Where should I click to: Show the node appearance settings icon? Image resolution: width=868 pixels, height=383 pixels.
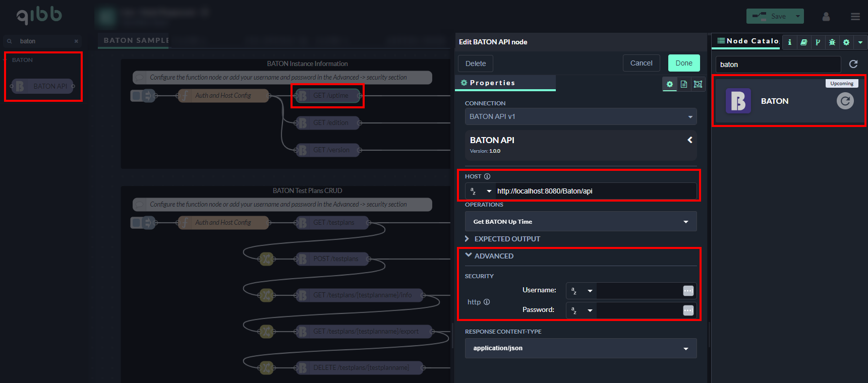(x=698, y=84)
